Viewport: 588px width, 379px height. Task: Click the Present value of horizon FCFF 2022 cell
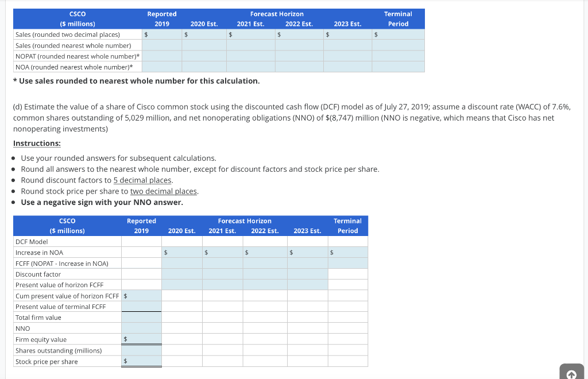click(x=265, y=285)
